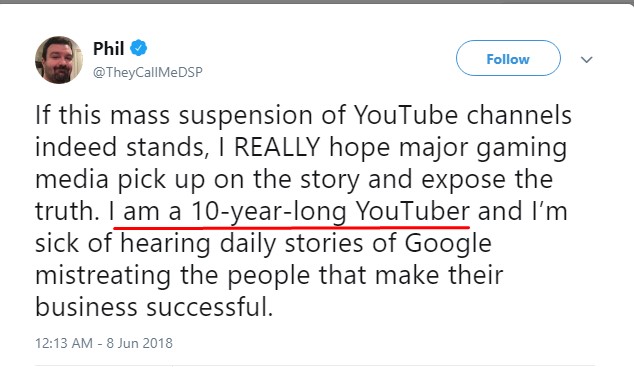Click the line beginning with "mistreating the people"

(x=269, y=276)
